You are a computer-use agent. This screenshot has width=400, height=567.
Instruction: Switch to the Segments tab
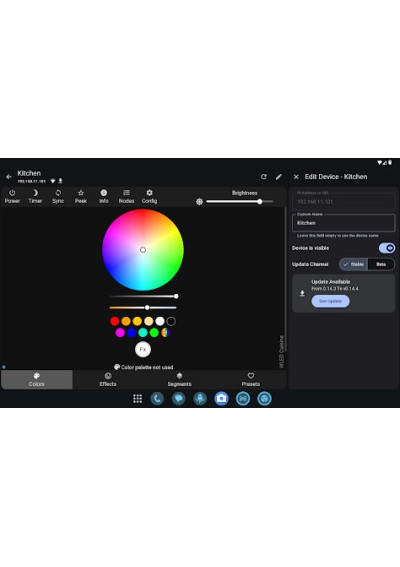[x=179, y=379]
